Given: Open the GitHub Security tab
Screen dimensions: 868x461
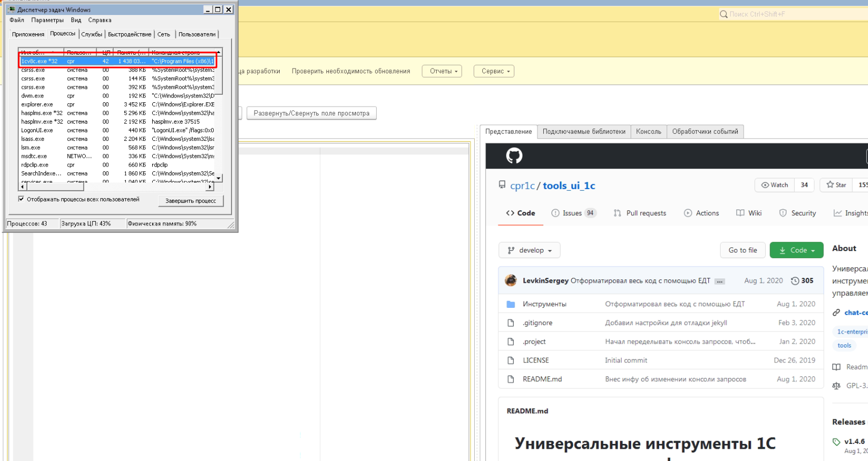Looking at the screenshot, I should (x=797, y=213).
